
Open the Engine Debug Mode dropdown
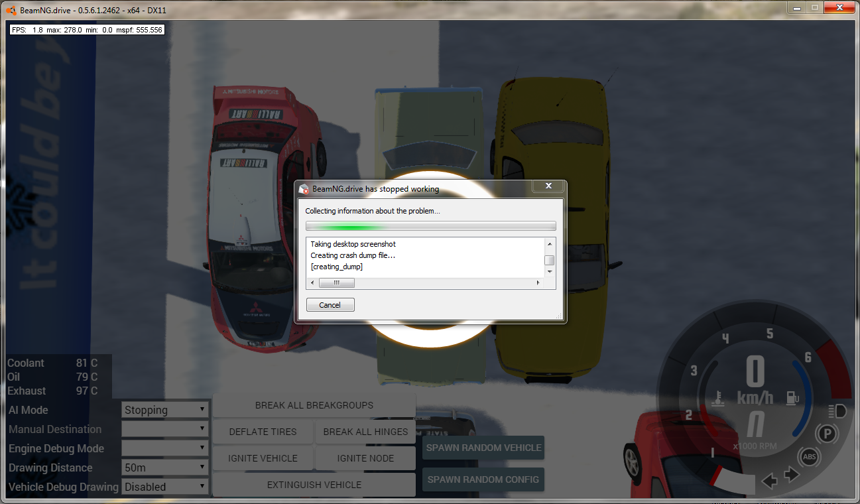(165, 448)
